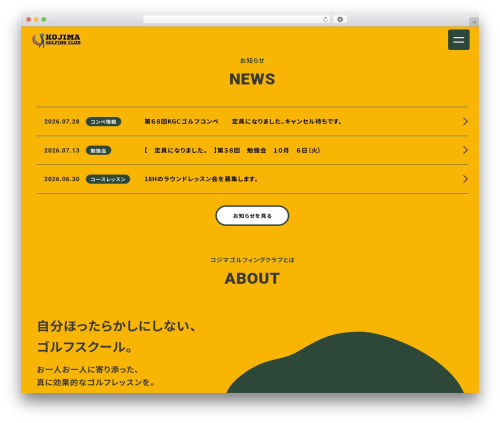Click the コンペ情報 category tag
Screen dimensions: 500x423
103,122
